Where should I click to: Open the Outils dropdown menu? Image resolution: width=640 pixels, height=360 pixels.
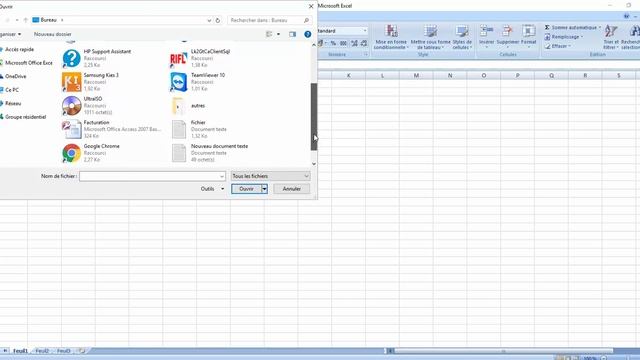pyautogui.click(x=212, y=189)
